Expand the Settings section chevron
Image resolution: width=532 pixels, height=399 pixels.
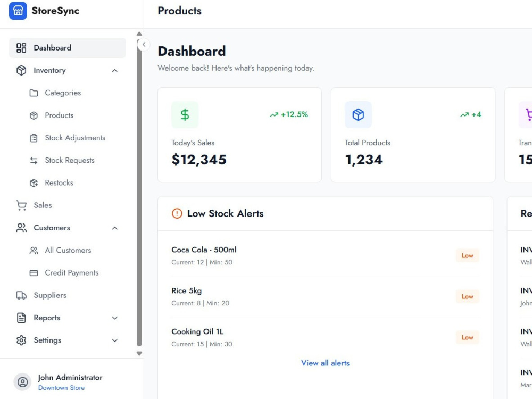tap(115, 340)
